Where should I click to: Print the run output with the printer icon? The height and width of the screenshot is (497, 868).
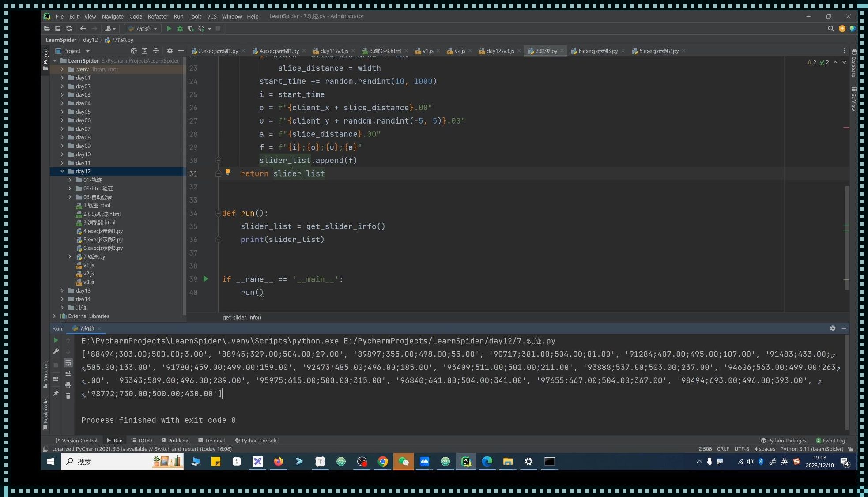pos(68,385)
